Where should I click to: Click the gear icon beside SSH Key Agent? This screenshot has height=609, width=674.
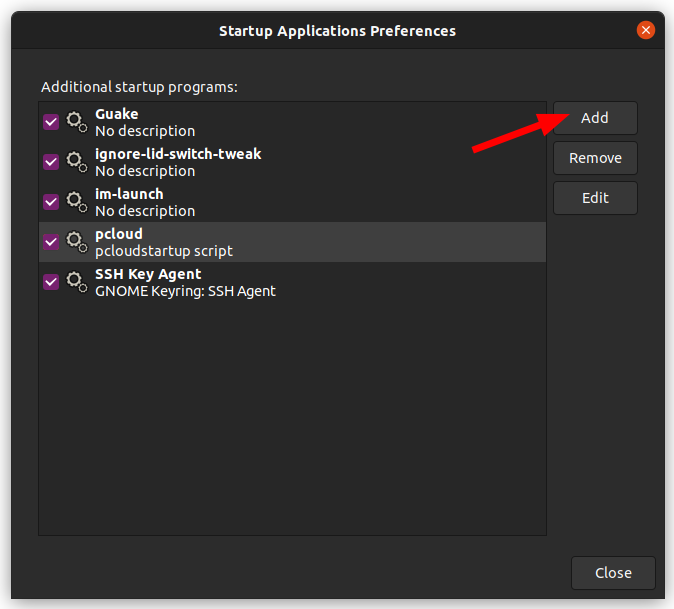pyautogui.click(x=77, y=282)
